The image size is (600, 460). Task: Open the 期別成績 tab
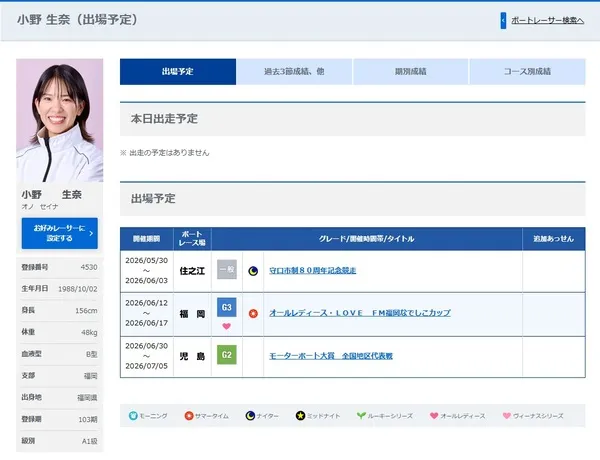point(411,72)
